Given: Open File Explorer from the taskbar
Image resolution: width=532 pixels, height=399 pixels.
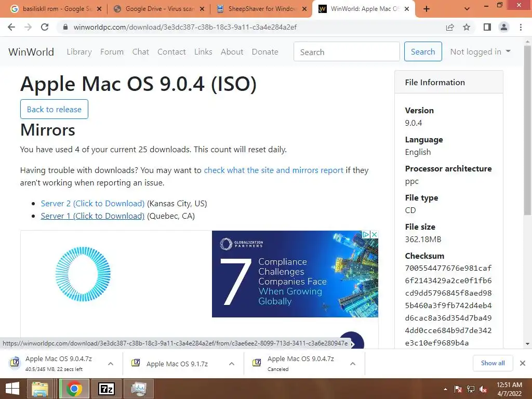Looking at the screenshot, I should [x=40, y=389].
